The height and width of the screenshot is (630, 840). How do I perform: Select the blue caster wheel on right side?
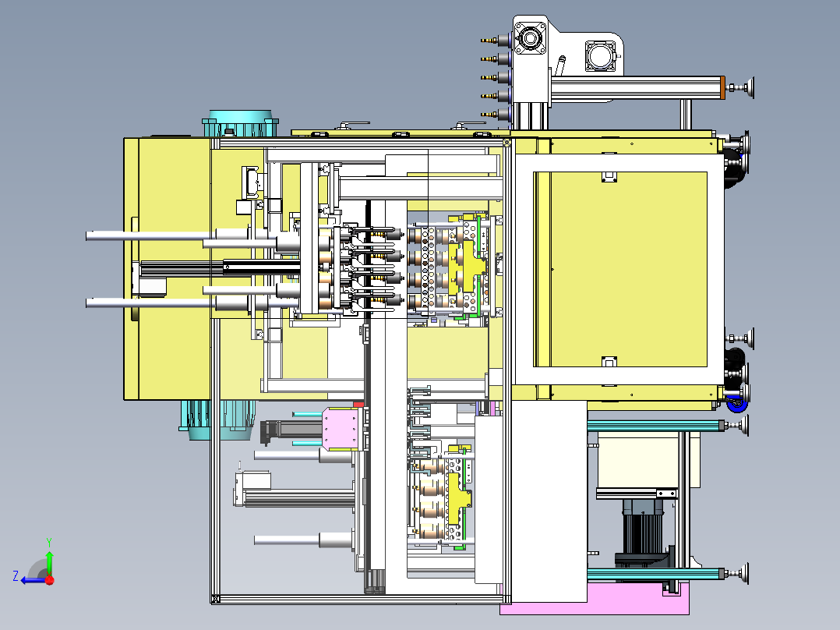pyautogui.click(x=738, y=404)
